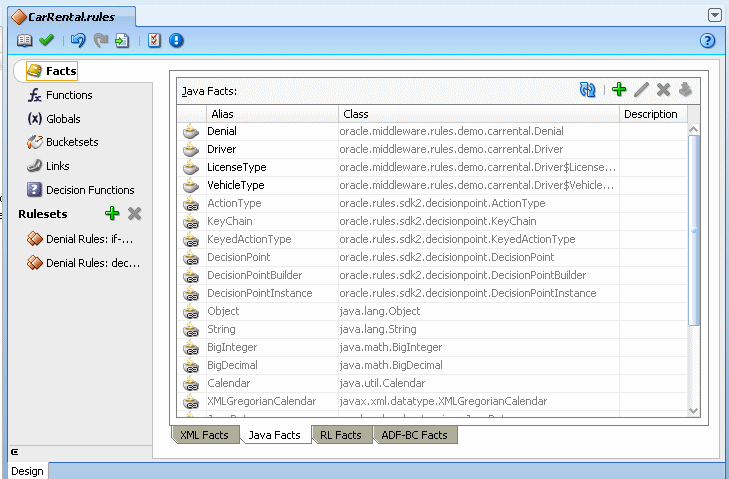Refresh Java facts with blue arrows icon
The height and width of the screenshot is (479, 729).
coord(587,89)
